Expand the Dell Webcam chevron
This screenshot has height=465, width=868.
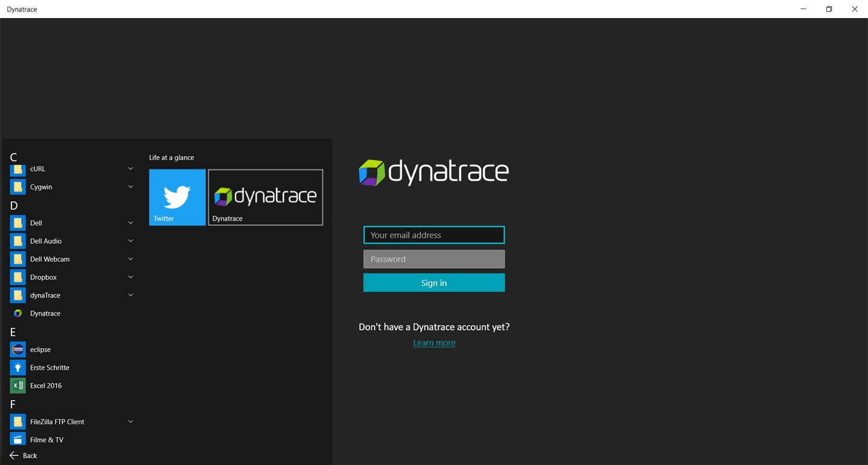(131, 259)
